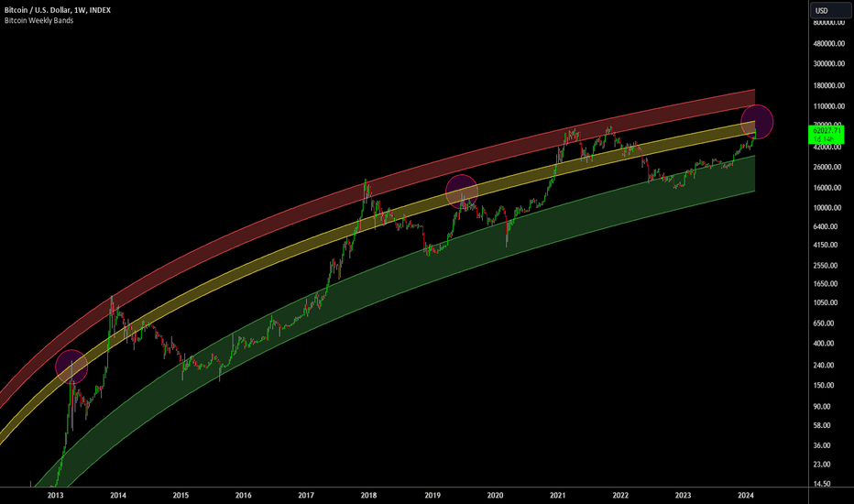Click the 10000.00 price scale value

coord(827,208)
